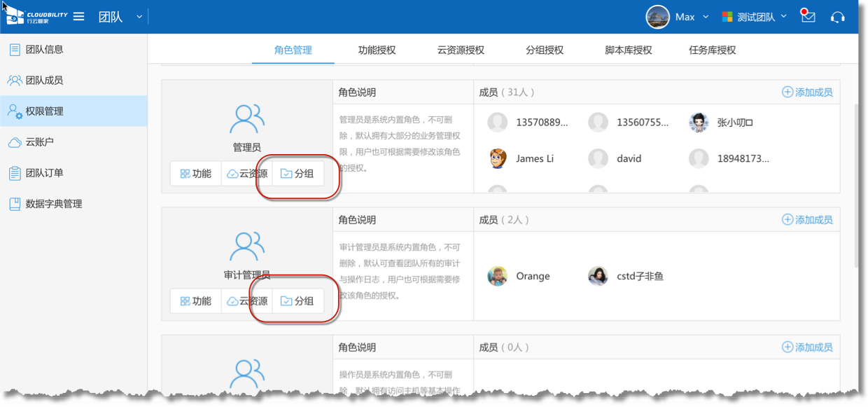The image size is (868, 407).
Task: Click 云资源 button under 管理员
Action: coord(247,174)
